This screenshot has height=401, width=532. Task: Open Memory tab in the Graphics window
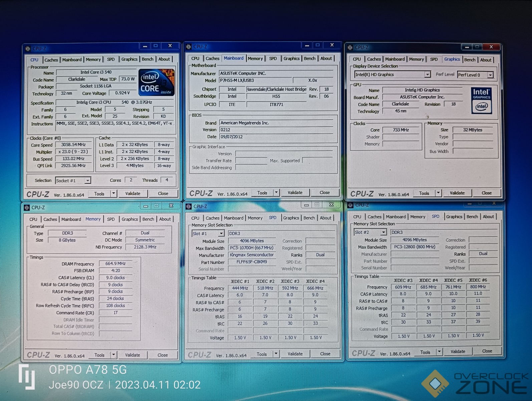[417, 59]
